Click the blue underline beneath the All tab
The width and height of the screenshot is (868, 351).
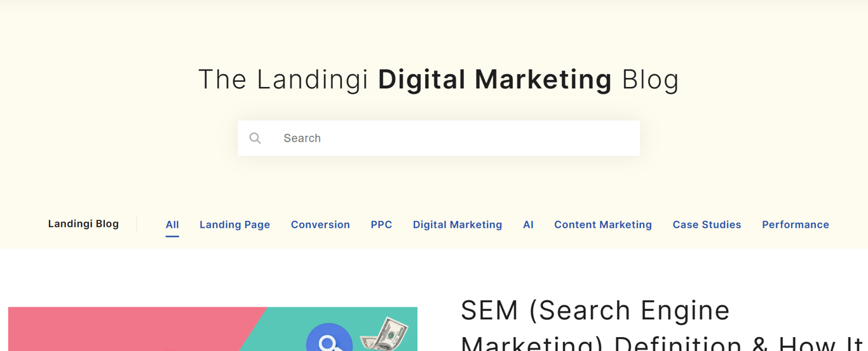click(x=172, y=236)
